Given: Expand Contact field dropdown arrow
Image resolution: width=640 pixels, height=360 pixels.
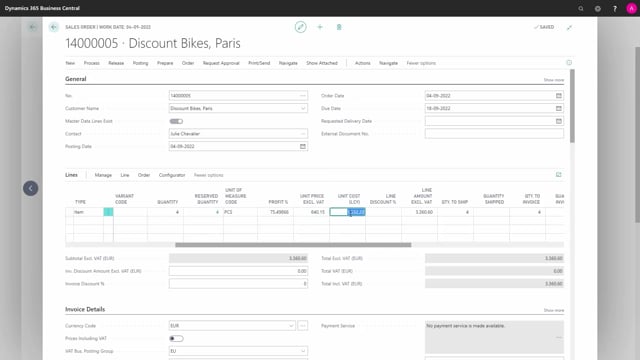Looking at the screenshot, I should 303,133.
